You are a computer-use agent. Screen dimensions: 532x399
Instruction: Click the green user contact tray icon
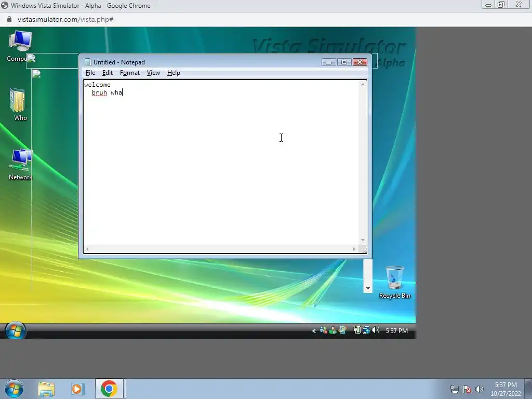tap(333, 330)
